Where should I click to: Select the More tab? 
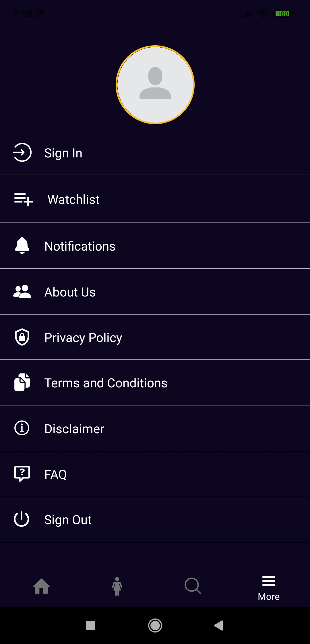(269, 588)
